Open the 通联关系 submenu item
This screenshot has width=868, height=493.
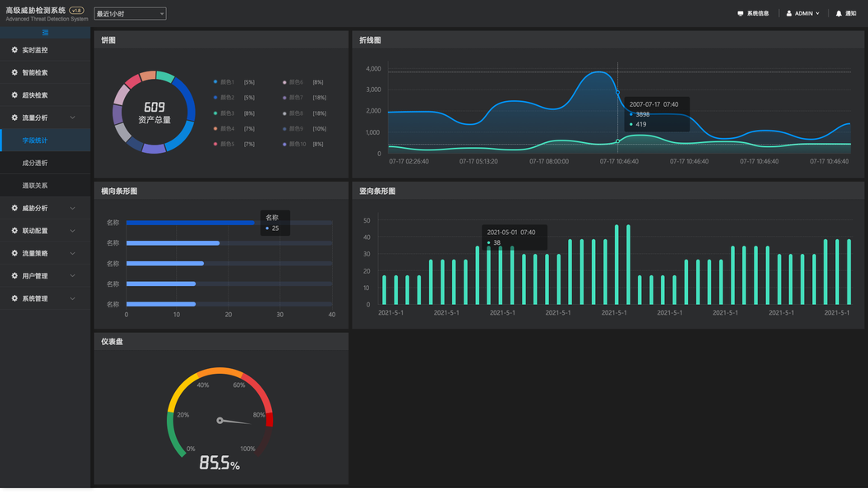point(45,186)
